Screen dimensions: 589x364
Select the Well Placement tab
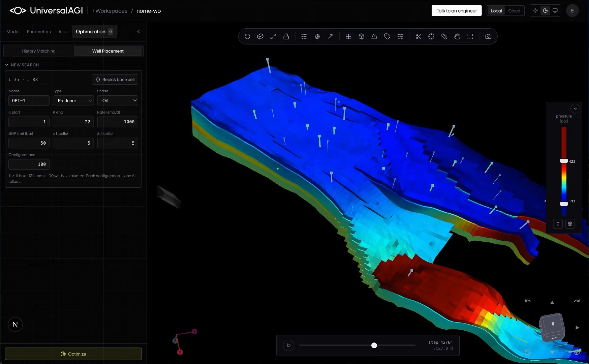108,51
